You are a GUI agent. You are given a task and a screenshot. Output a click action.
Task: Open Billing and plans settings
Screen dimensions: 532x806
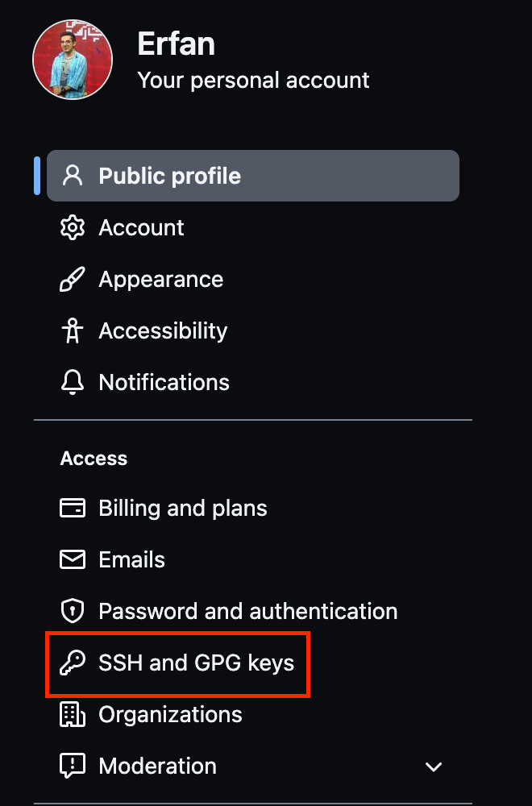(x=182, y=508)
